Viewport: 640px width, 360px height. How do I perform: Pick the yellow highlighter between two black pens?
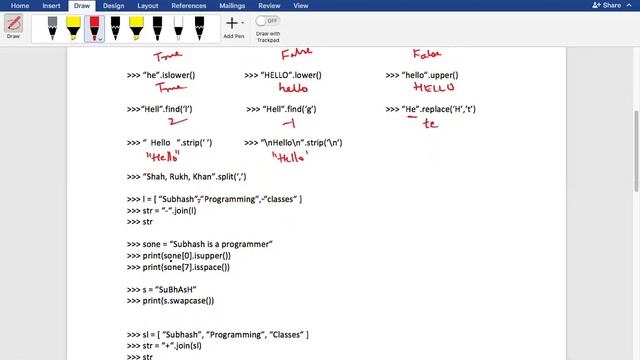(x=136, y=28)
